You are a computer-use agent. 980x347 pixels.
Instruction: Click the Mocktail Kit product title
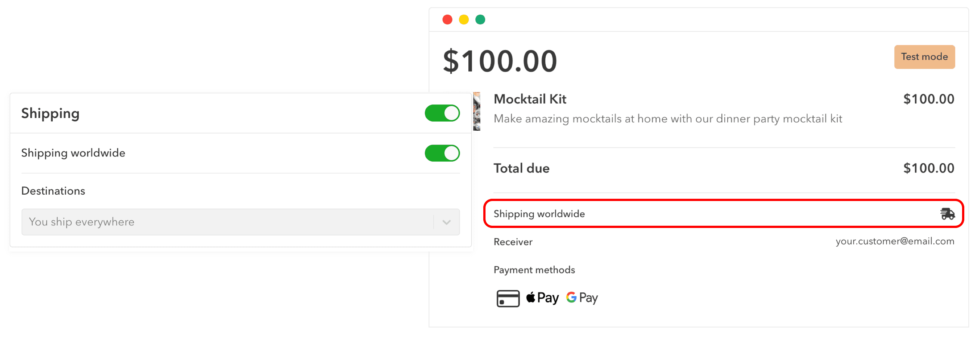pos(530,99)
